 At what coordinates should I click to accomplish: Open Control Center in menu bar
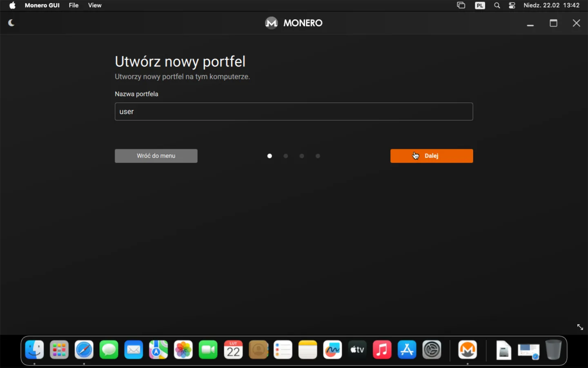[x=512, y=5]
